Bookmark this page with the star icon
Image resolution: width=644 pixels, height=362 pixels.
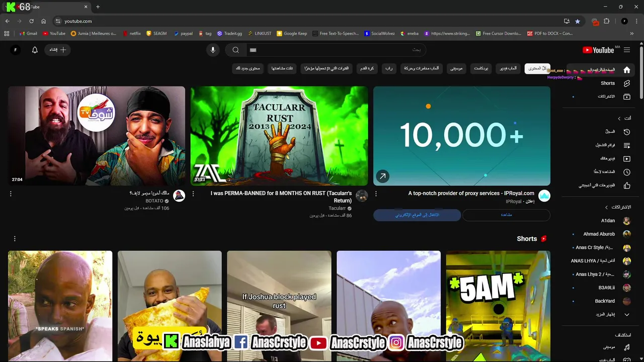point(578,21)
